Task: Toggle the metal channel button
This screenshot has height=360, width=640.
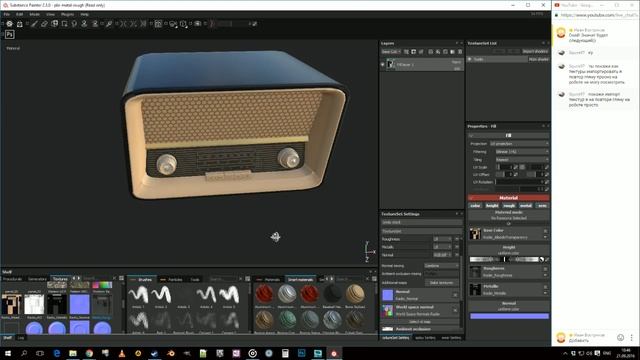Action: click(526, 206)
